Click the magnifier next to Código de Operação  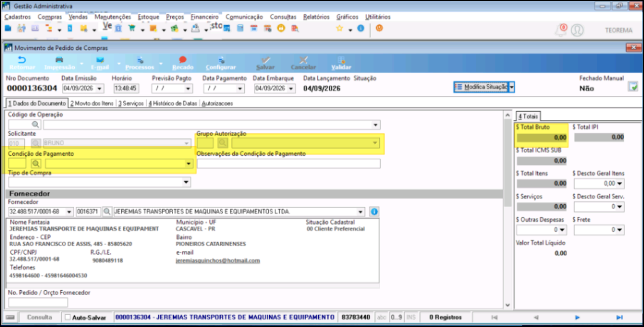tap(35, 124)
